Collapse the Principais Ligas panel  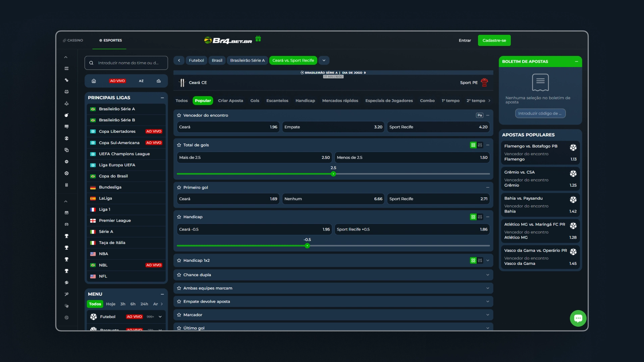pos(162,98)
